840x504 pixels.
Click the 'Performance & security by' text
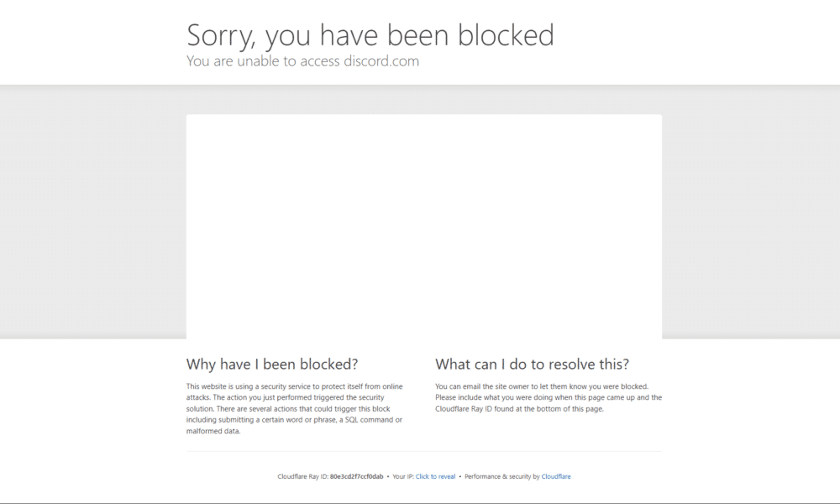502,476
